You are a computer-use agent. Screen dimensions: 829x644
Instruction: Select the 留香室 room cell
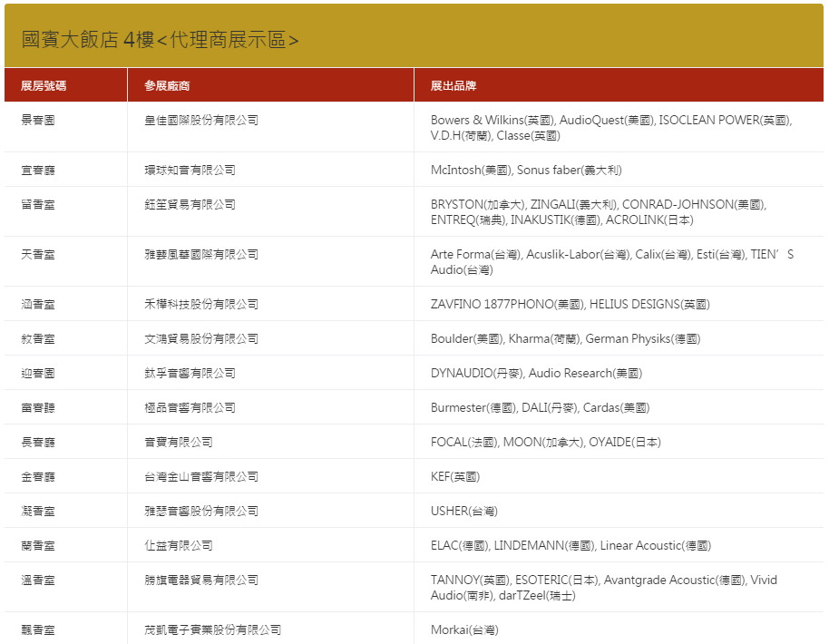click(x=65, y=211)
